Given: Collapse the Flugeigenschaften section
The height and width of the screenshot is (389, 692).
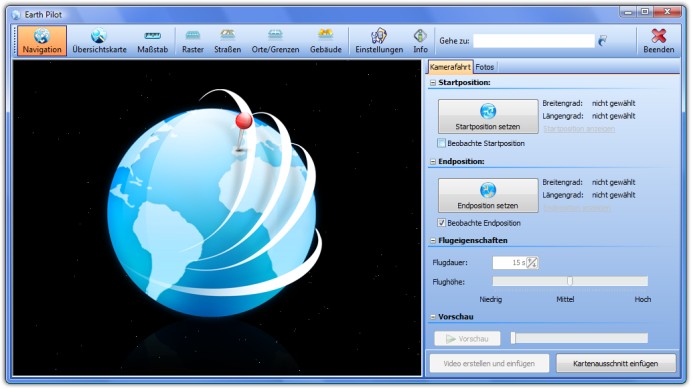Looking at the screenshot, I should (x=433, y=241).
